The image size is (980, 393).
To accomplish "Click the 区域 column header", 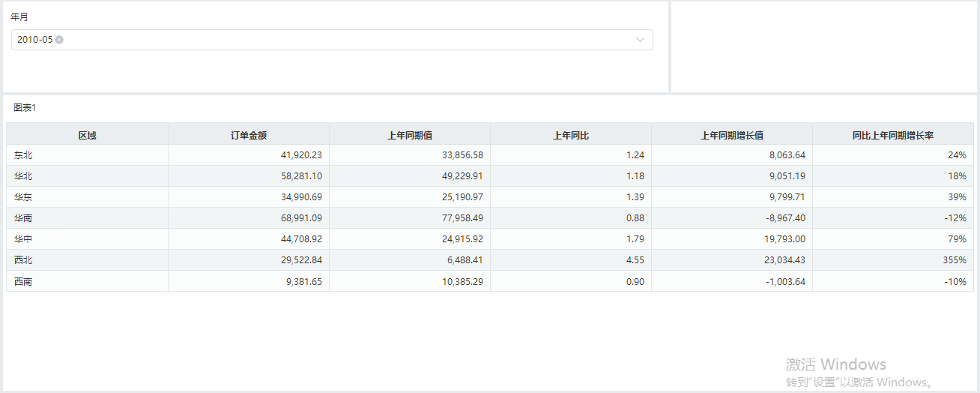I will click(x=88, y=136).
